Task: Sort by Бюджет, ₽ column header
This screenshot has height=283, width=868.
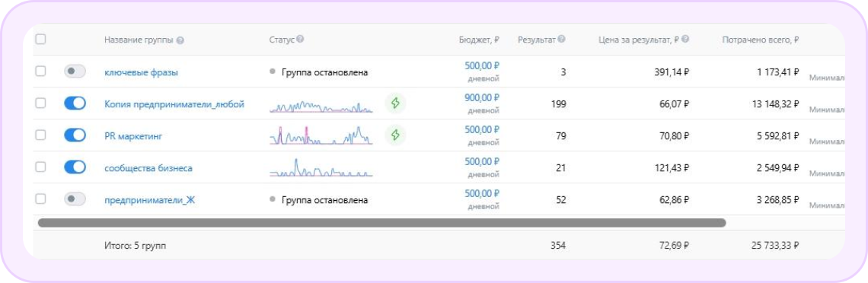Action: [479, 40]
